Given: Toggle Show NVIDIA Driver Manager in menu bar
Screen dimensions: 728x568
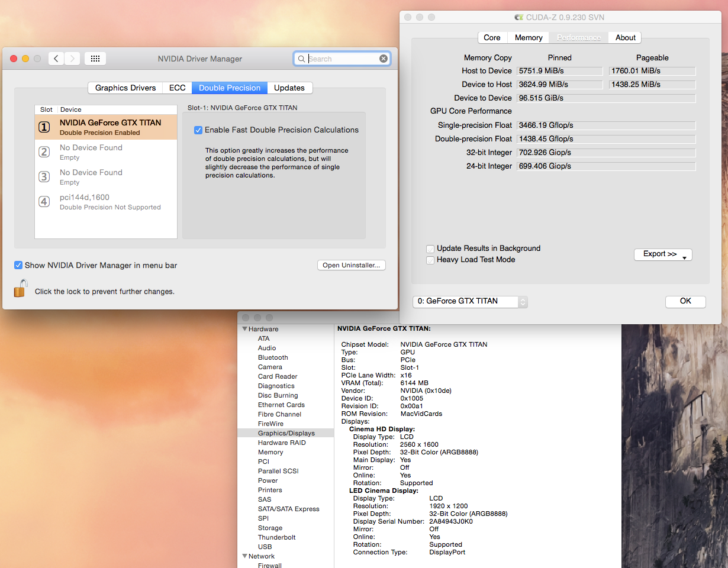Looking at the screenshot, I should (x=18, y=265).
